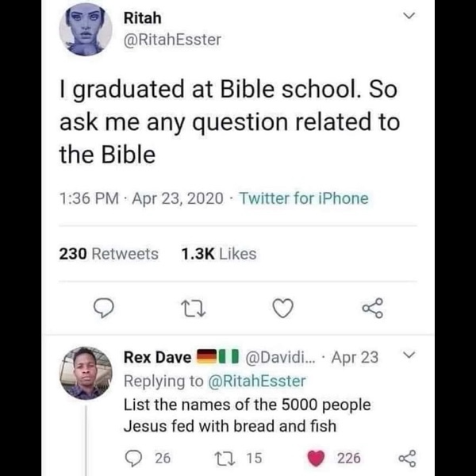Click the Twitter for iPhone source link
This screenshot has height=476, width=476.
click(x=305, y=198)
